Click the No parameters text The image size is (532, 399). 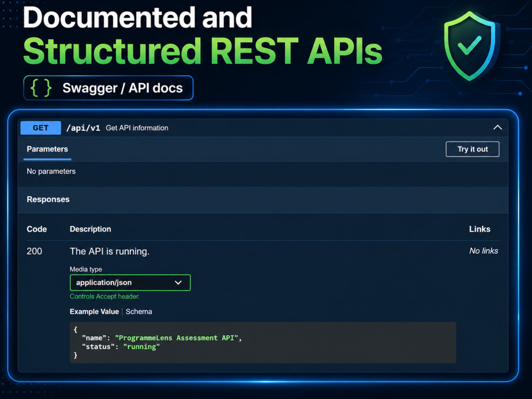tap(51, 171)
